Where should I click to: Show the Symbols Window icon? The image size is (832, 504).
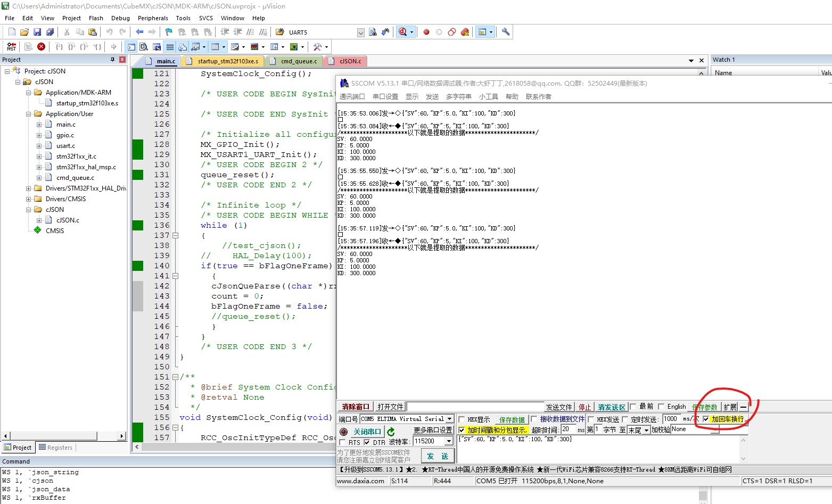pos(156,47)
